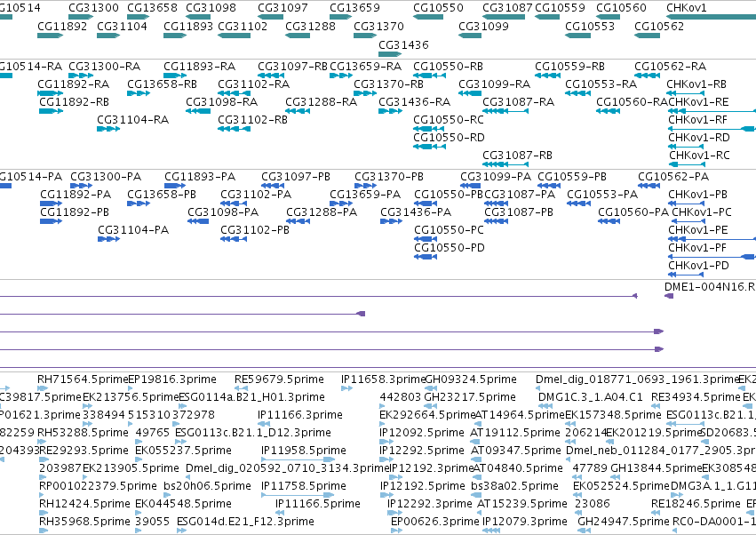Image resolution: width=756 pixels, height=535 pixels.
Task: Click protein CG10562-PA label
Action: (x=673, y=177)
